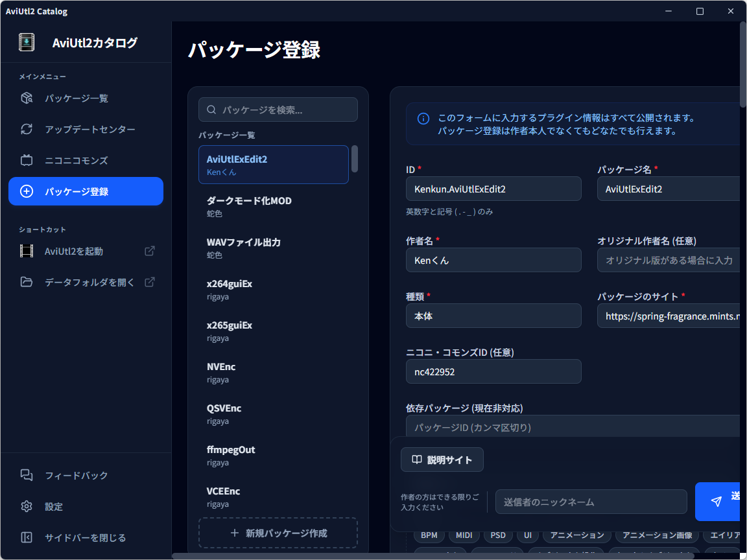Click the external-link icon next to AviUtl2を起動
747x560 pixels.
[x=150, y=251]
